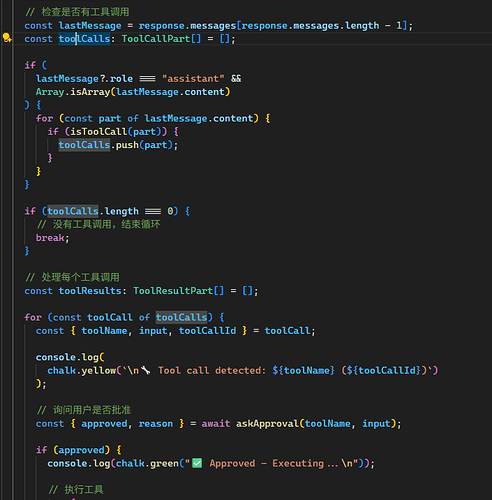The height and width of the screenshot is (500, 492).
Task: Click highlighted toolCalls in 'of toolCalls' loop
Action: [182, 317]
